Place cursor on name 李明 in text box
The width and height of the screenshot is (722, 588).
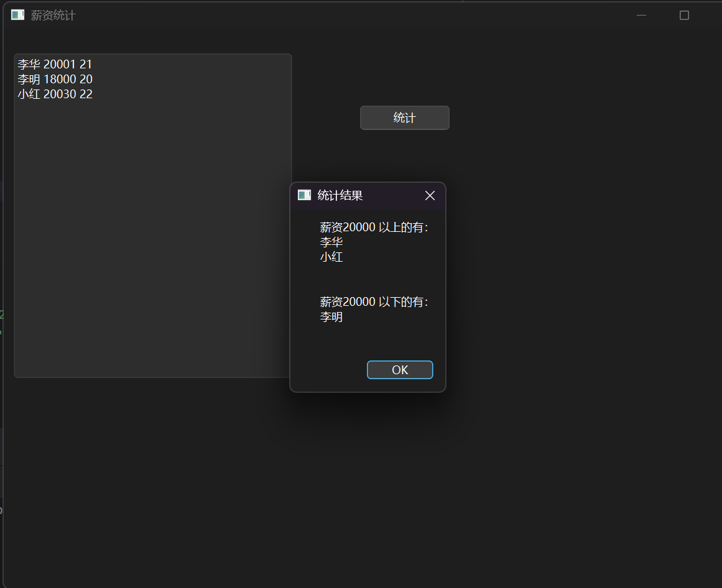point(29,79)
